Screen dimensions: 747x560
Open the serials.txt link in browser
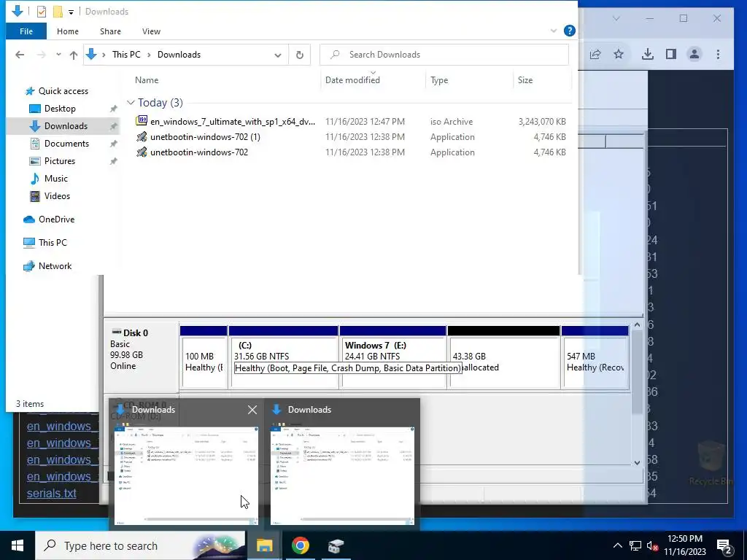[52, 494]
